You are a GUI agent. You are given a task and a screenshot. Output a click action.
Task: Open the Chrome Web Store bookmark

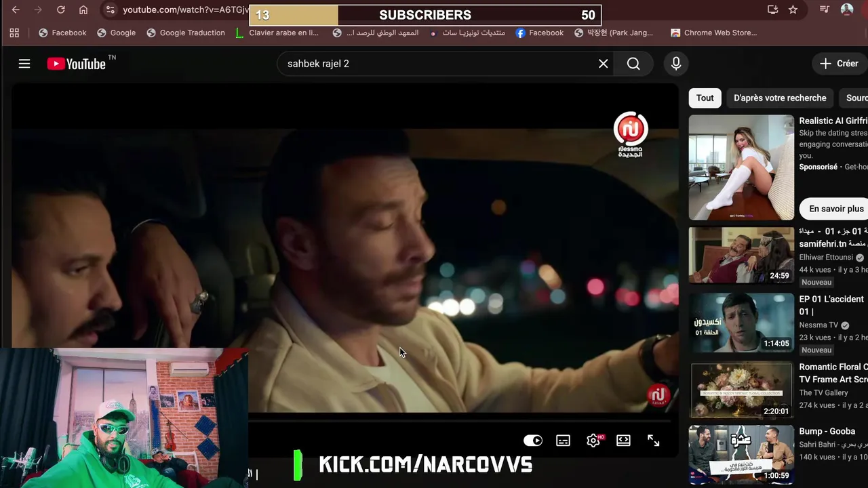pos(713,33)
